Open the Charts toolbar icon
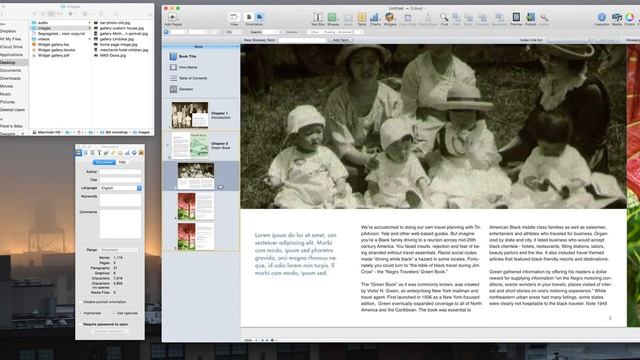This screenshot has height=360, width=640. pos(375,17)
